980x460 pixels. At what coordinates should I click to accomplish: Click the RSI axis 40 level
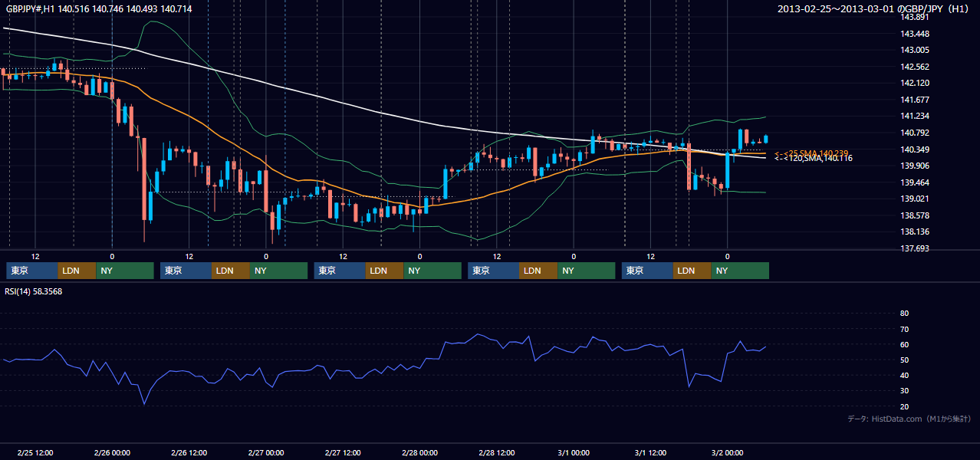coord(904,375)
